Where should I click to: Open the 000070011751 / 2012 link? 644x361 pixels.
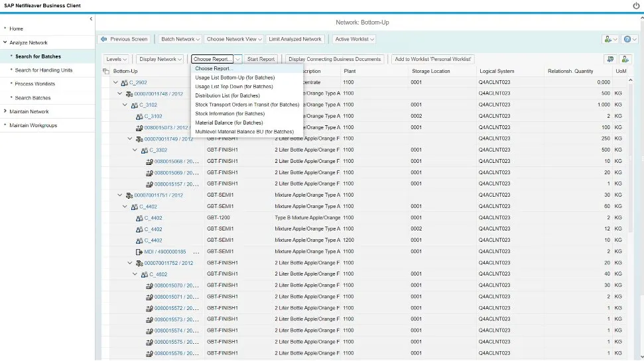coord(159,195)
